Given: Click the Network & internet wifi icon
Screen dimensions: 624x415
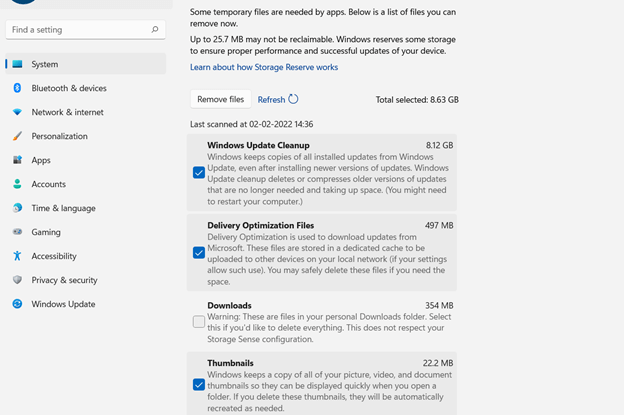Looking at the screenshot, I should [17, 112].
